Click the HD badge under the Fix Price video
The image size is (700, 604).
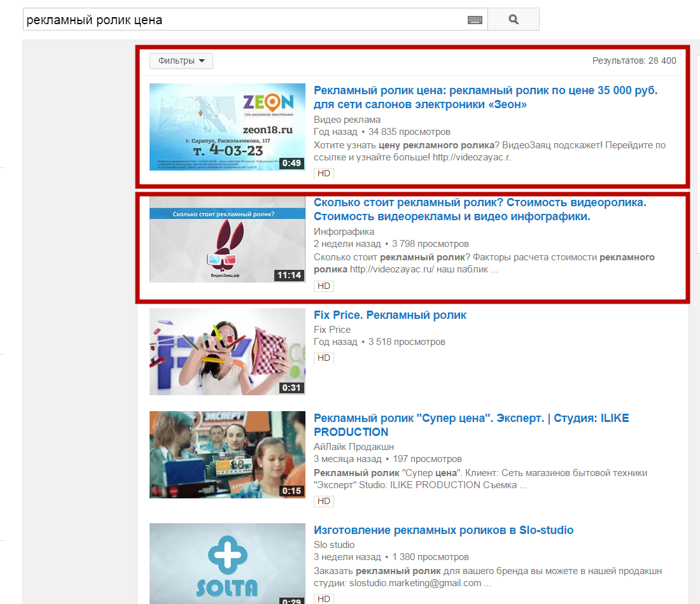324,358
